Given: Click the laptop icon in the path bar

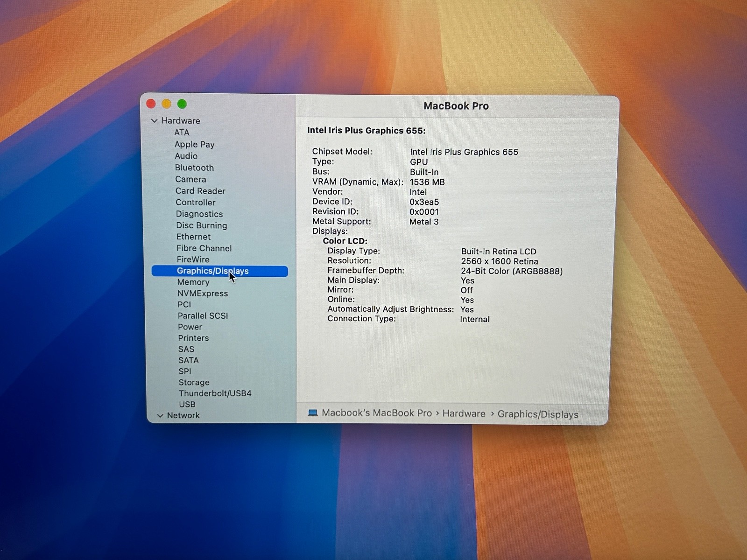Looking at the screenshot, I should [313, 413].
